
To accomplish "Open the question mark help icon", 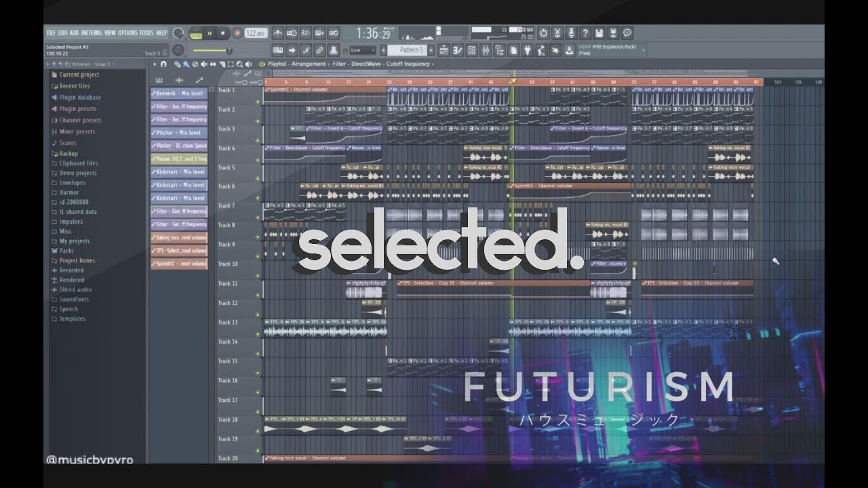I will coord(585,33).
